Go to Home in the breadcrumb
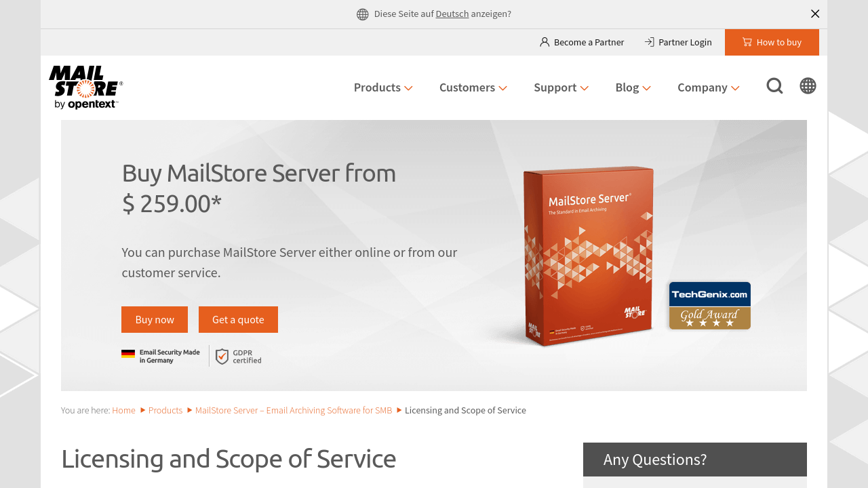Viewport: 868px width, 488px height. [123, 410]
